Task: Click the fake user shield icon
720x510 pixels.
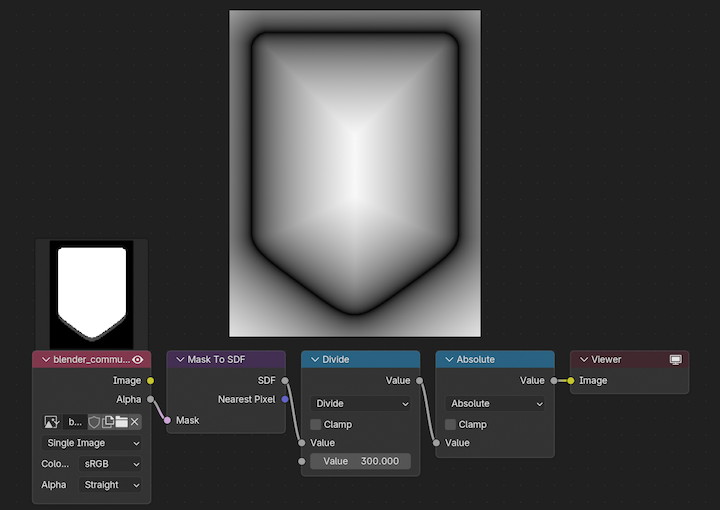Action: tap(94, 422)
